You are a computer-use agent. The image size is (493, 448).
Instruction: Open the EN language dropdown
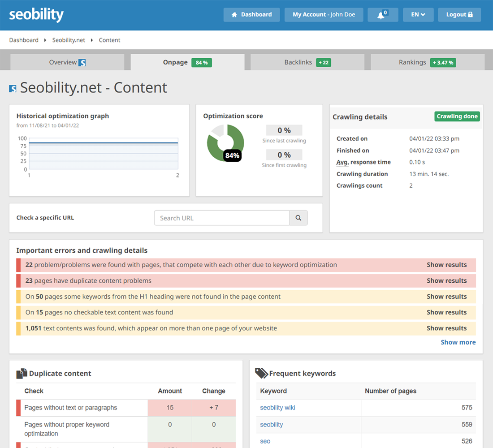pos(418,14)
